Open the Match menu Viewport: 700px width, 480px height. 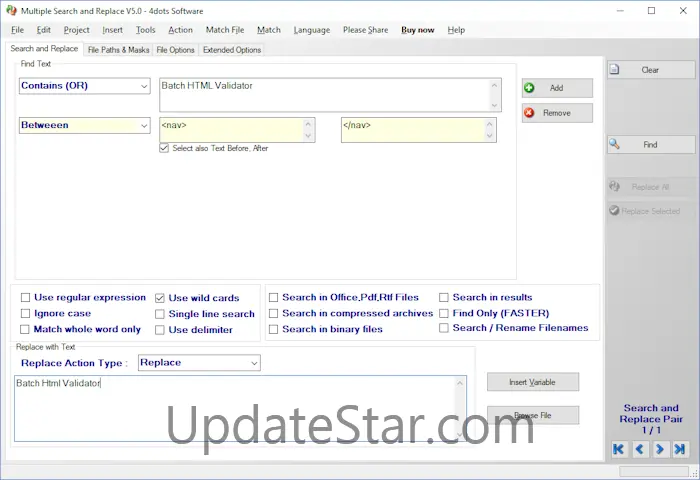click(269, 30)
